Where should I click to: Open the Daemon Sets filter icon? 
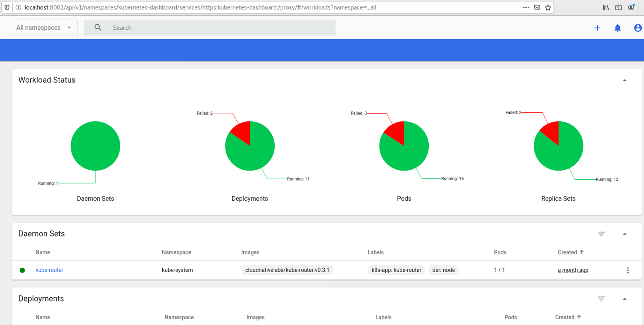pos(601,234)
